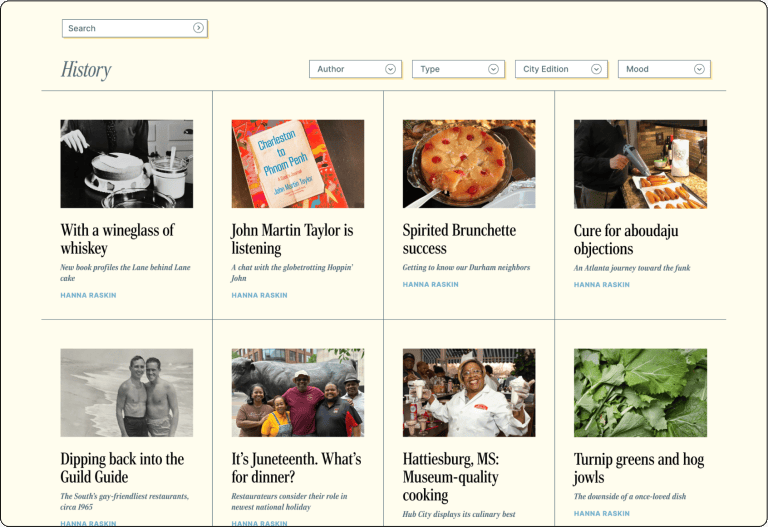Image resolution: width=768 pixels, height=527 pixels.
Task: Open the black-and-white beach photo thumbnail
Action: point(127,393)
